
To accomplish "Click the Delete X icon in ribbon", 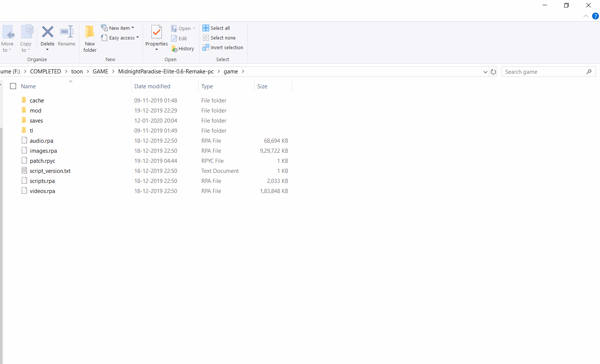I will [47, 32].
